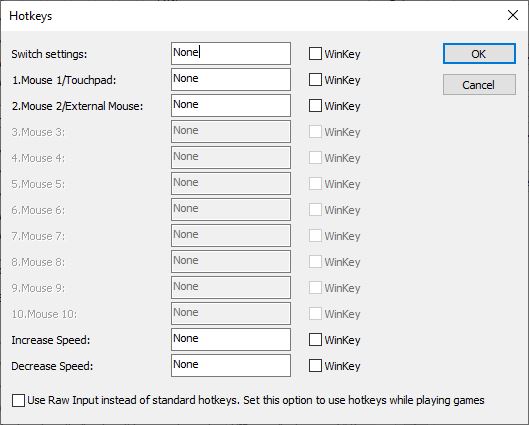Close the Hotkeys dialog window

(513, 15)
